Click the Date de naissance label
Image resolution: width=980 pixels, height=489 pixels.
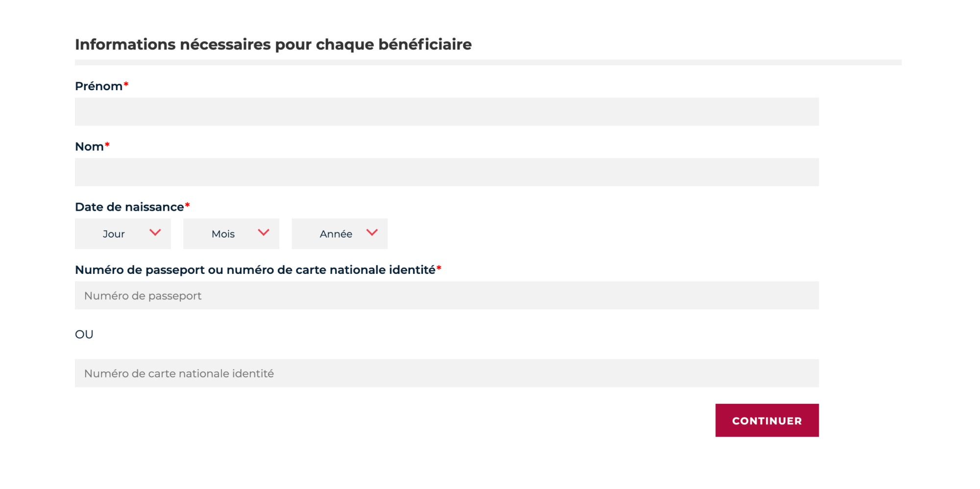coord(129,207)
